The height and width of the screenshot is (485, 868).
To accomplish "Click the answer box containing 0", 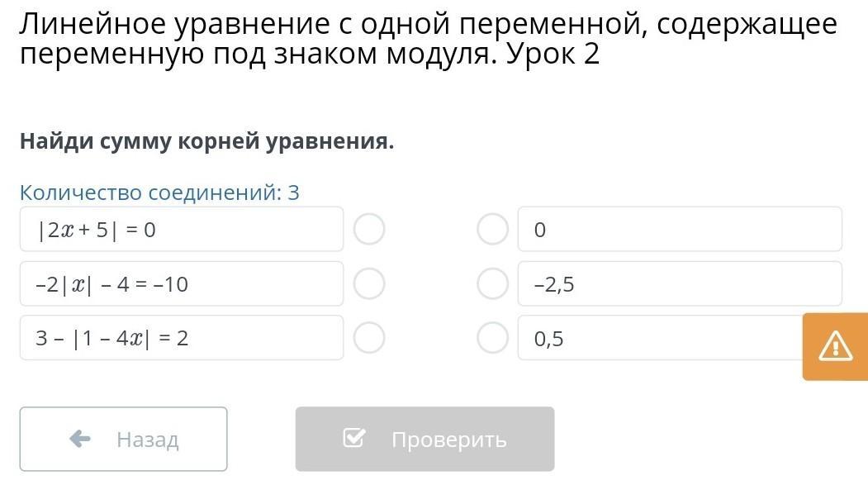I will [x=679, y=229].
